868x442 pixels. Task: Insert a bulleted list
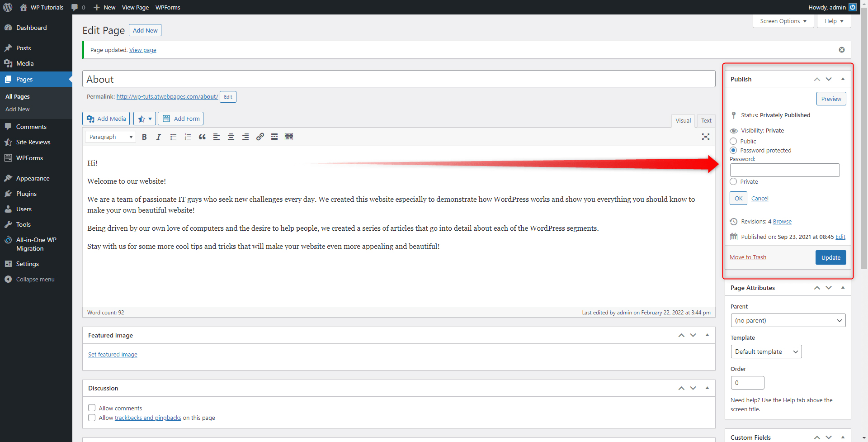pos(173,137)
